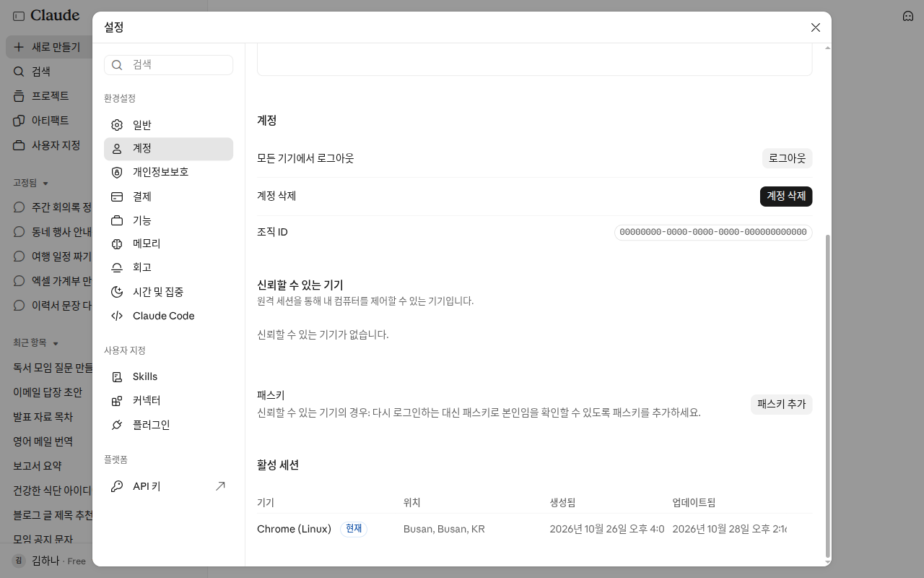Toggle the sidebar panel icon beside Claude
Screen dimensions: 924x578
pyautogui.click(x=19, y=16)
